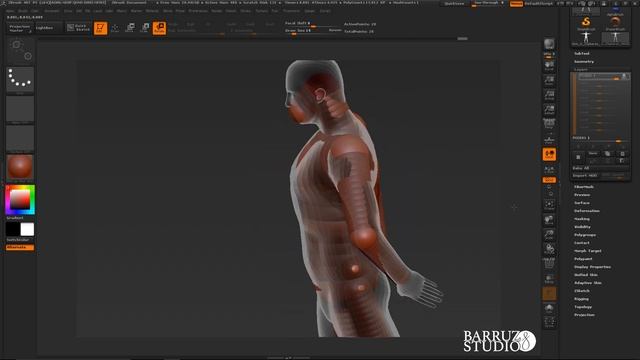The image size is (640, 360).
Task: Expand the Adaptive Skin subpalette
Action: coord(587,283)
